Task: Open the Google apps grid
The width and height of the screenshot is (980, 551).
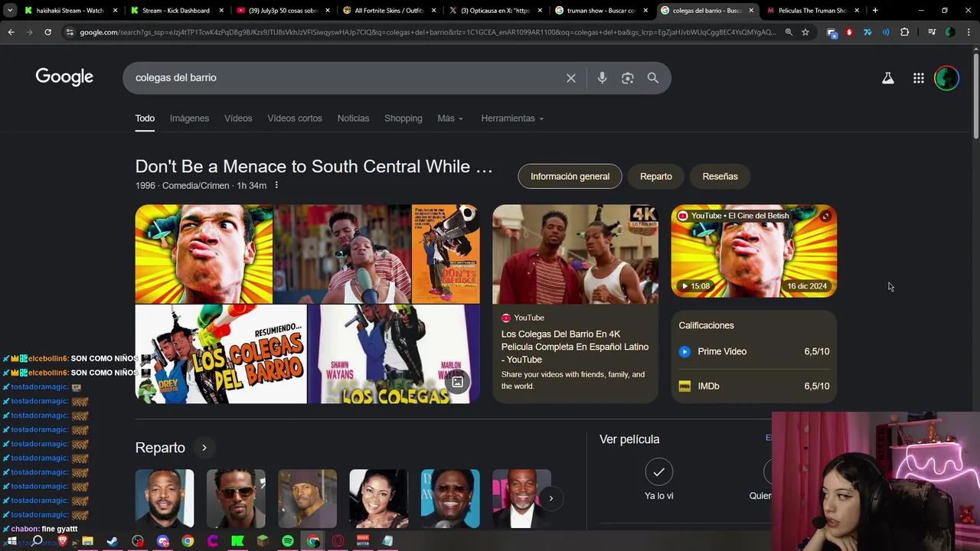Action: [919, 78]
